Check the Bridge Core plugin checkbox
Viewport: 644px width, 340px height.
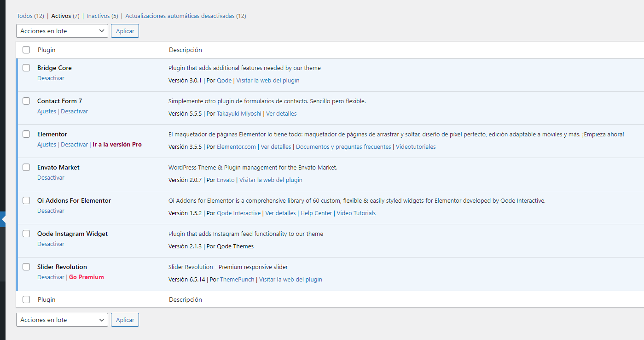tap(26, 68)
